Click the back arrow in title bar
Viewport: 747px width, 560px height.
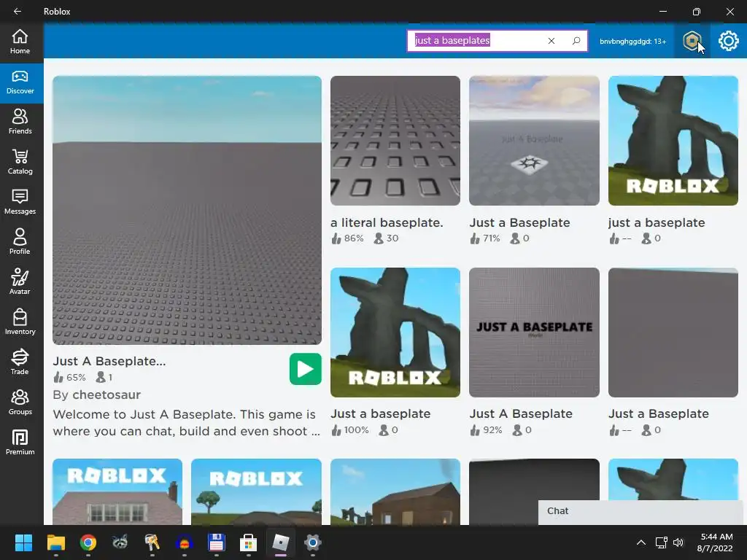click(x=18, y=12)
